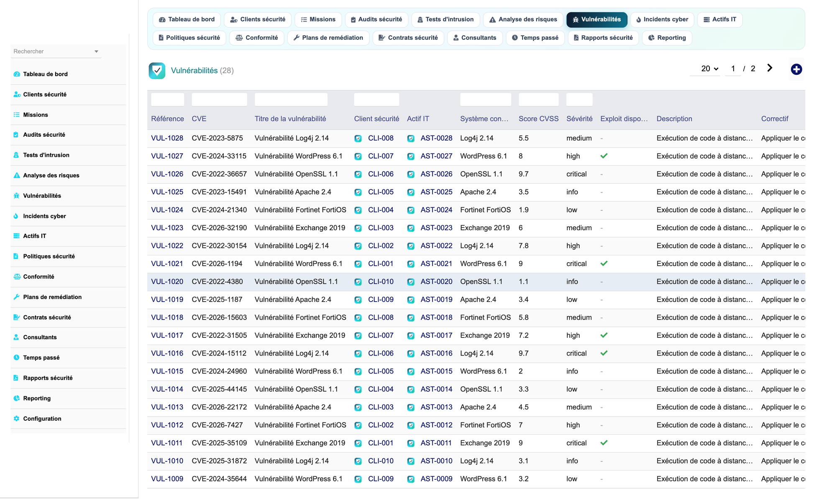The image size is (814, 504).
Task: Open the Clients sécurité tab
Action: (x=258, y=20)
